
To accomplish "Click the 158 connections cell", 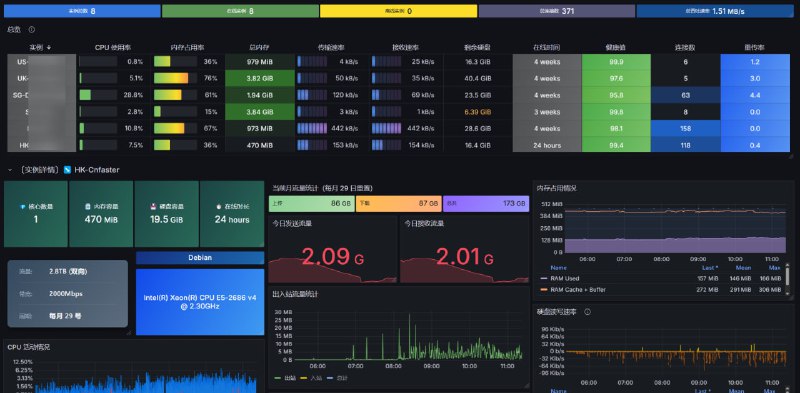I will point(686,128).
